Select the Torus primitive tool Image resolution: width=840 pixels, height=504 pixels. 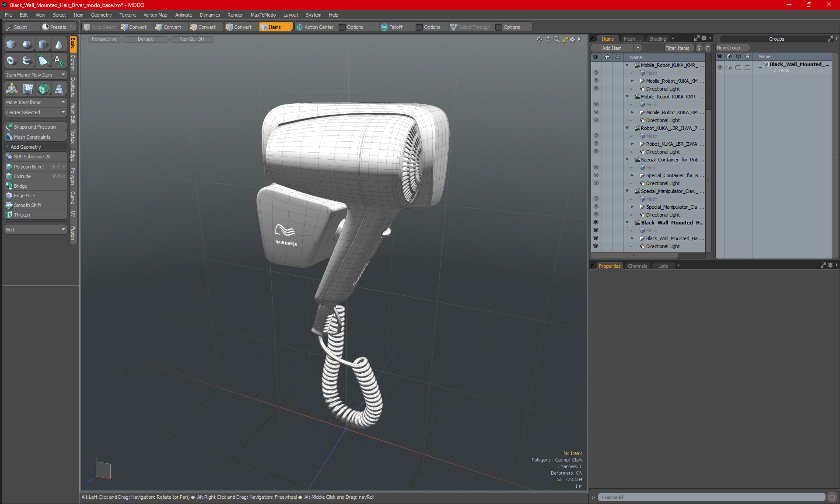tap(11, 61)
